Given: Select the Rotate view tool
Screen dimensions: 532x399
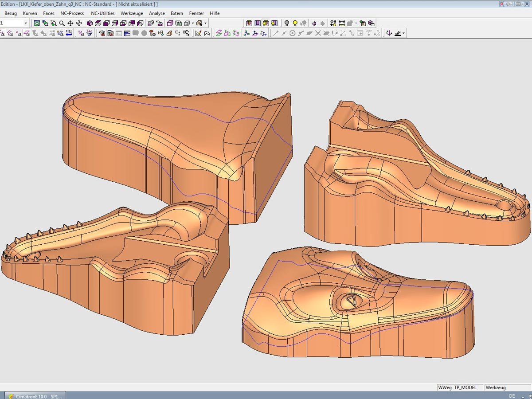Looking at the screenshot, I should pyautogui.click(x=79, y=23).
